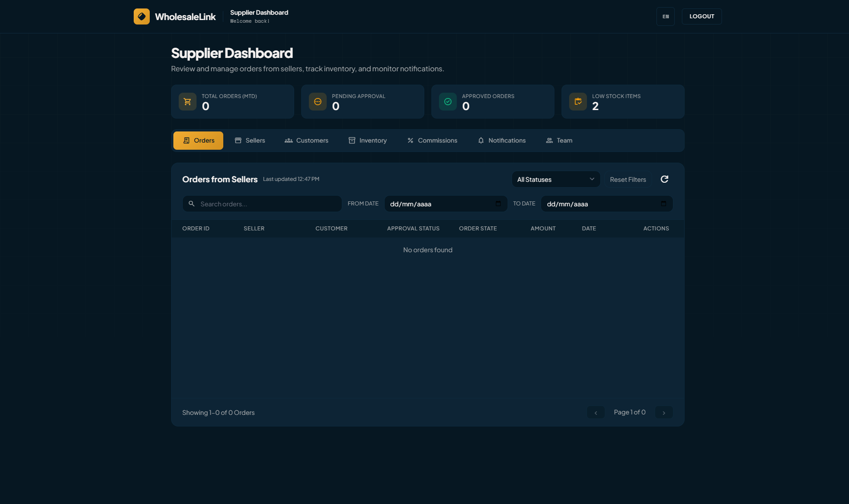Go to next page arrow
The height and width of the screenshot is (504, 849).
point(664,413)
